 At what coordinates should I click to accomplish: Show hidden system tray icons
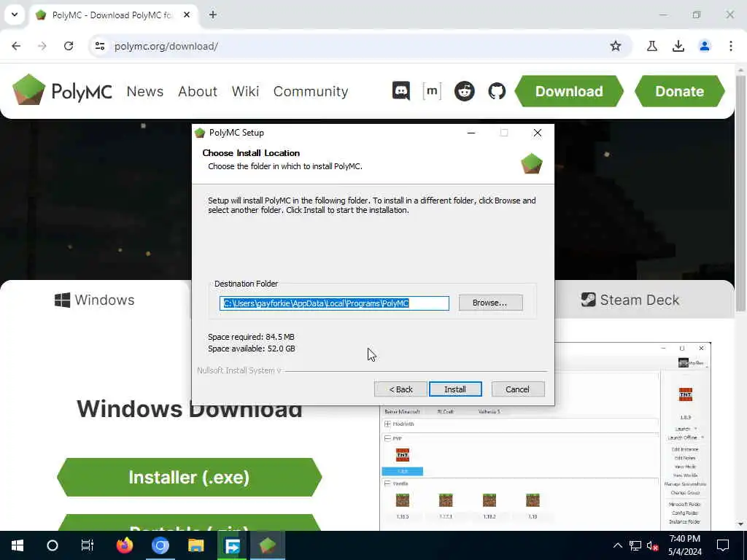pyautogui.click(x=617, y=545)
